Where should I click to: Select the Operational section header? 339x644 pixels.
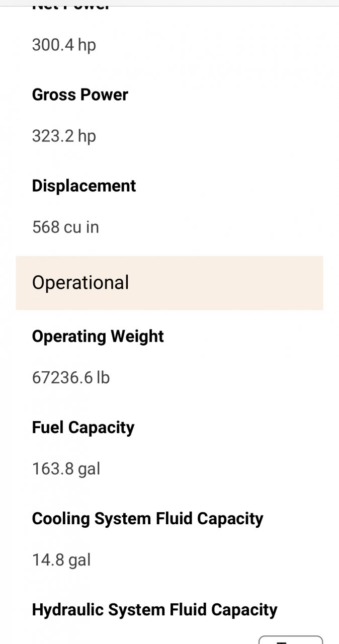point(80,283)
